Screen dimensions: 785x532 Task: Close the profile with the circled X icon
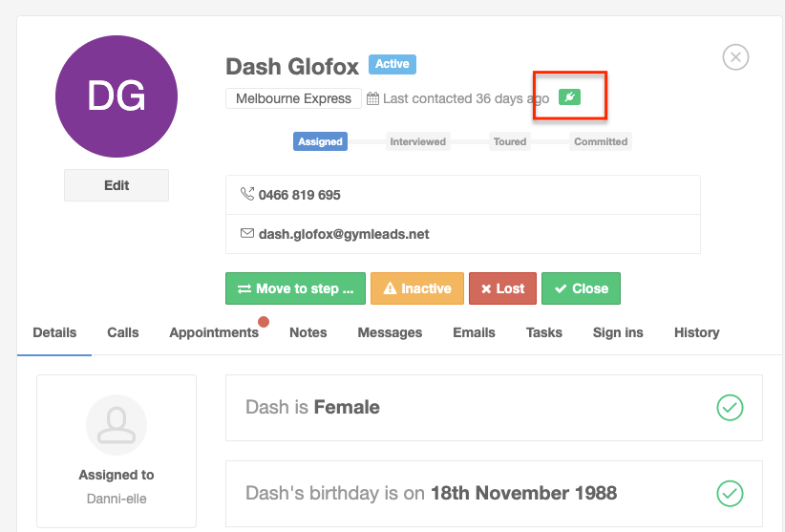coord(735,57)
